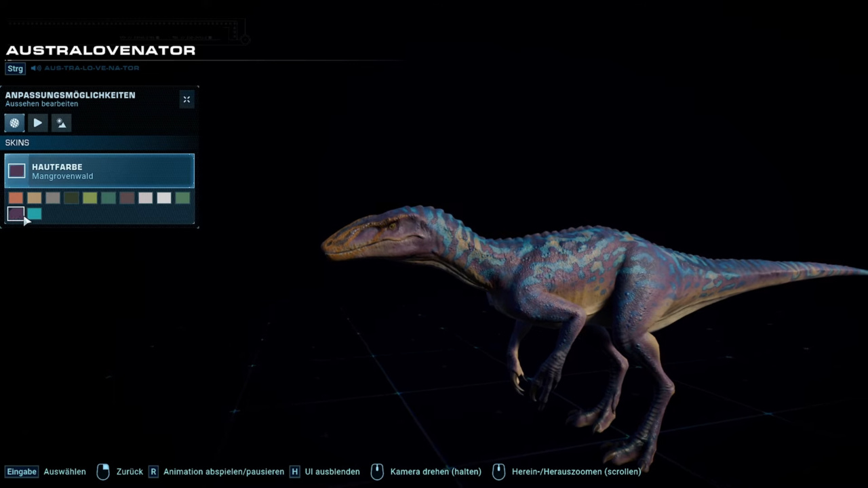Collapse the Anpassungsmöglichkeiten panel
This screenshot has height=488, width=868.
pyautogui.click(x=186, y=100)
